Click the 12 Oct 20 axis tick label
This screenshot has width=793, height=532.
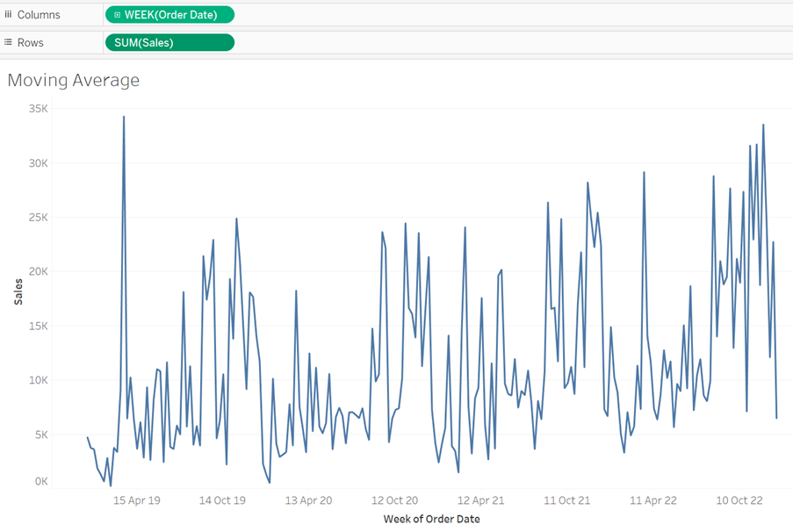394,500
